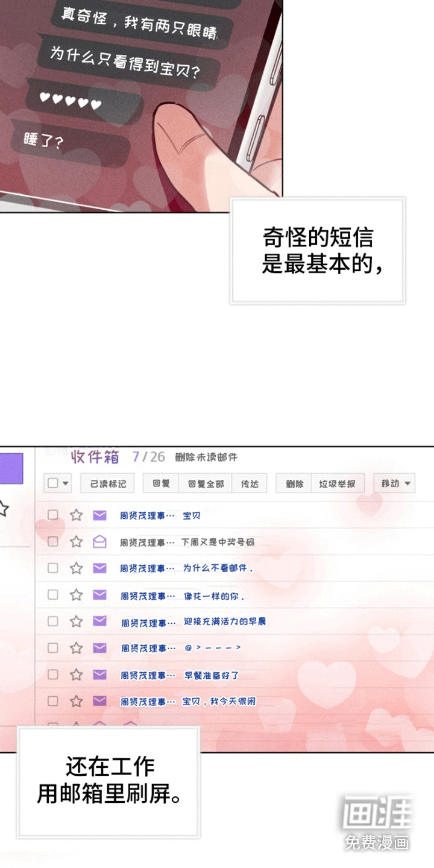Tick the checkbox for the 宝贝 email
The height and width of the screenshot is (868, 434).
pos(53,515)
